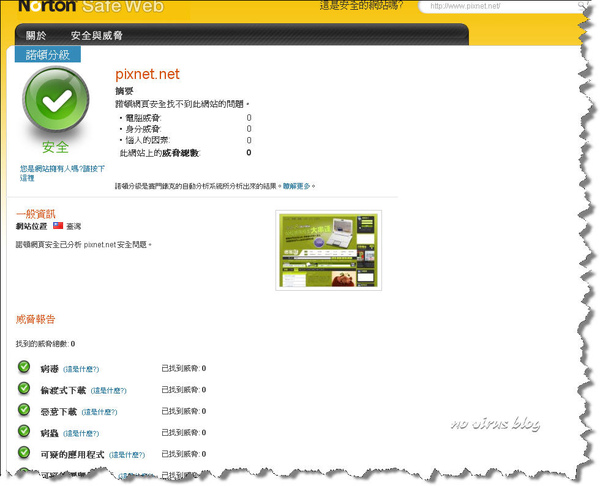Click 已找到威脅 count in the 可疑的應用程式 row
The image size is (600, 486).
coord(184,454)
